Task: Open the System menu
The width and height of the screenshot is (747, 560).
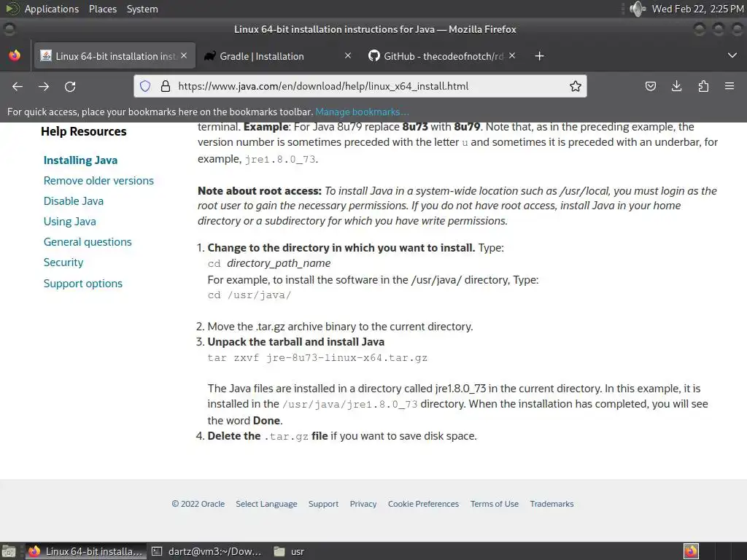Action: (142, 9)
